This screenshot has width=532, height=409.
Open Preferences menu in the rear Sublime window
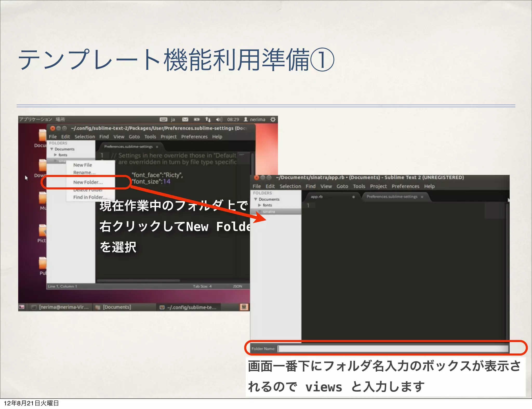point(194,137)
